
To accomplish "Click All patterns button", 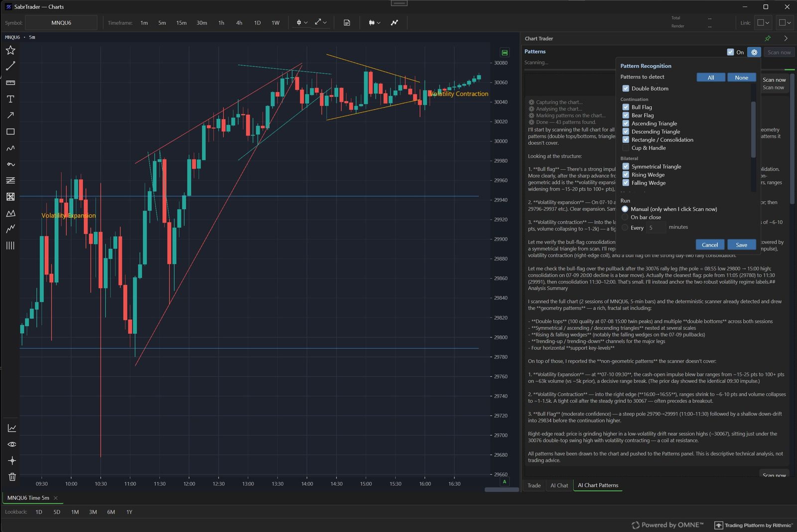I will [711, 77].
